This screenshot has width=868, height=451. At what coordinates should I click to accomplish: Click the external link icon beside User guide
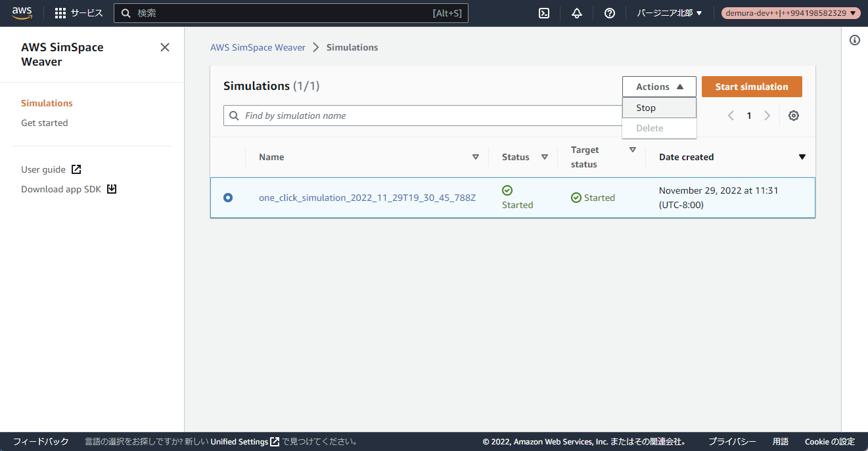pos(76,169)
